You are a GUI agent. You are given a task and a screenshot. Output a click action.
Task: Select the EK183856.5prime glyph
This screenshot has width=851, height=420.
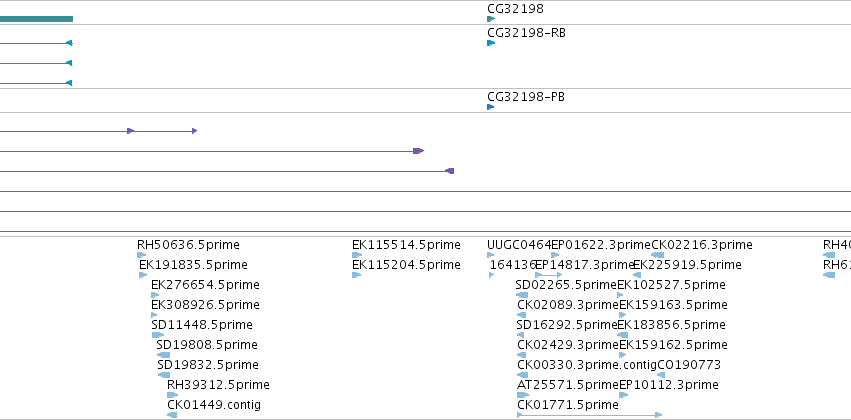623,335
